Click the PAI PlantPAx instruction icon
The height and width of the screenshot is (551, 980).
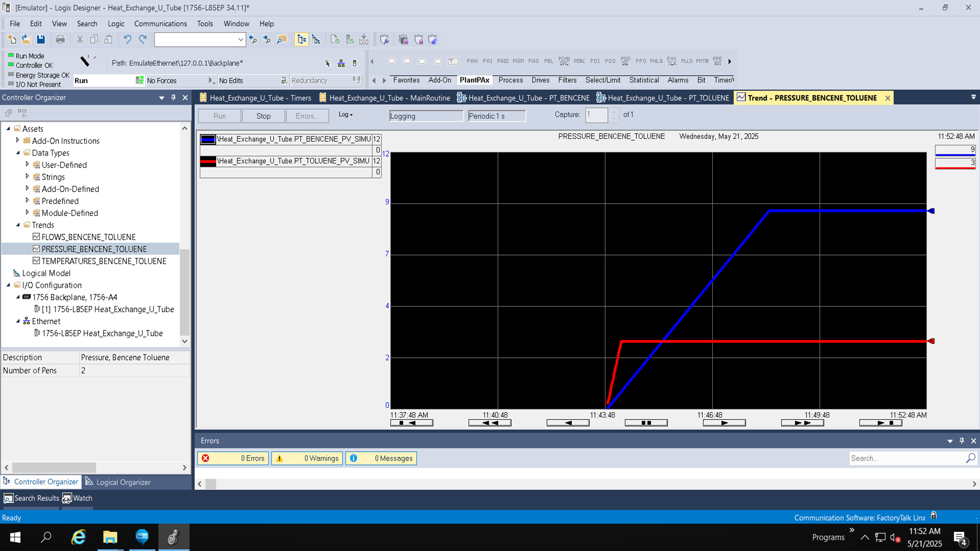pyautogui.click(x=488, y=61)
